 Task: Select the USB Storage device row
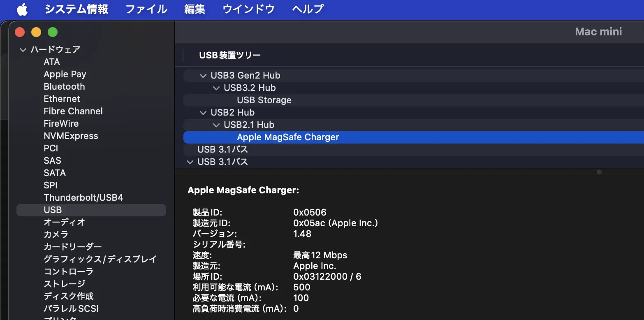(414, 100)
